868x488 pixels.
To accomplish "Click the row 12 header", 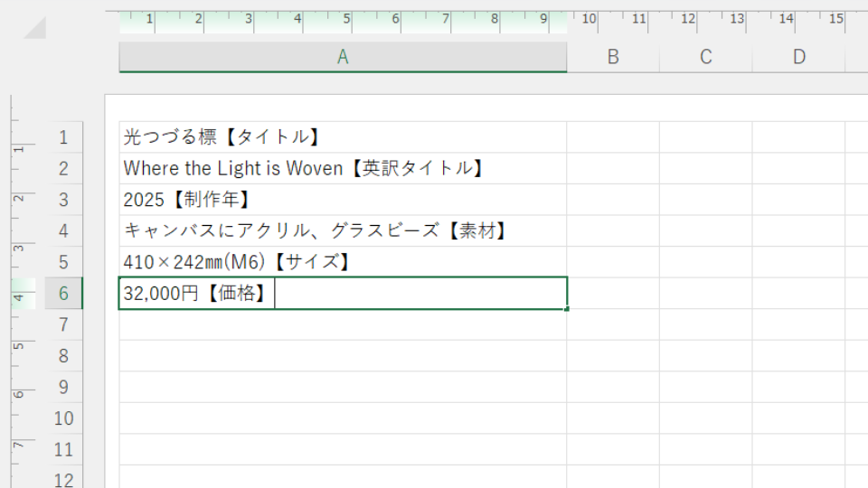I will [x=63, y=478].
